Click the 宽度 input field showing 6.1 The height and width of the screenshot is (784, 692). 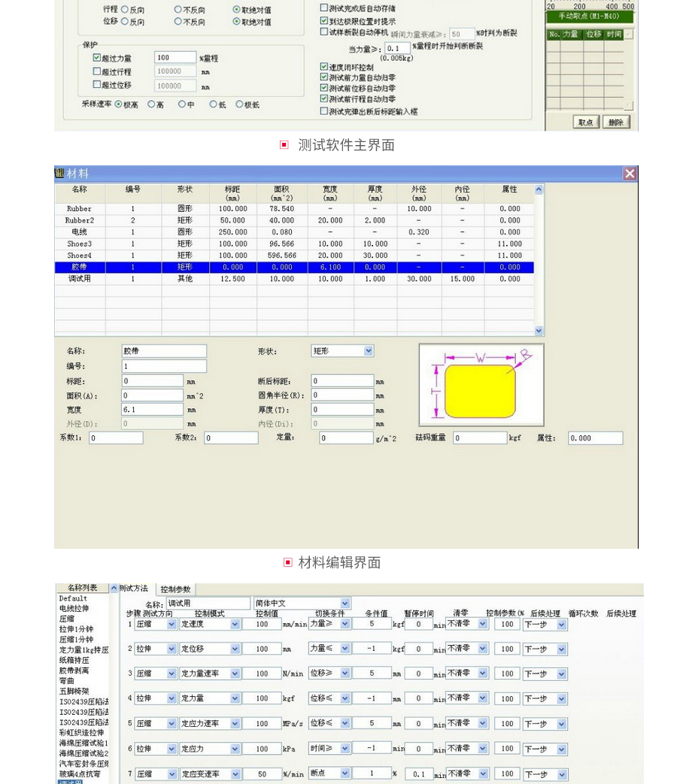pos(153,410)
